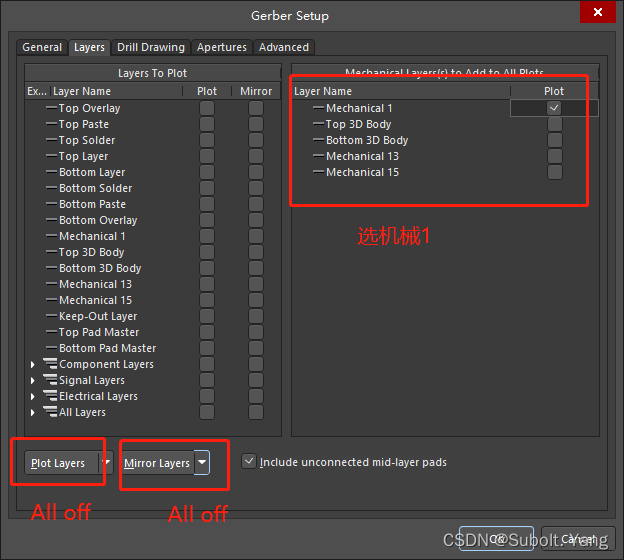Expand the Component Layers group
Viewport: 624px width, 560px height.
(x=33, y=365)
